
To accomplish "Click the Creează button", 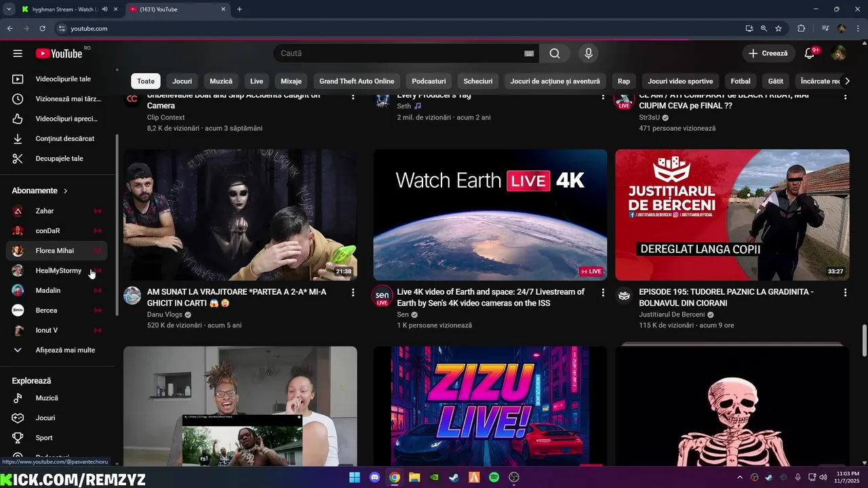I will click(x=768, y=54).
